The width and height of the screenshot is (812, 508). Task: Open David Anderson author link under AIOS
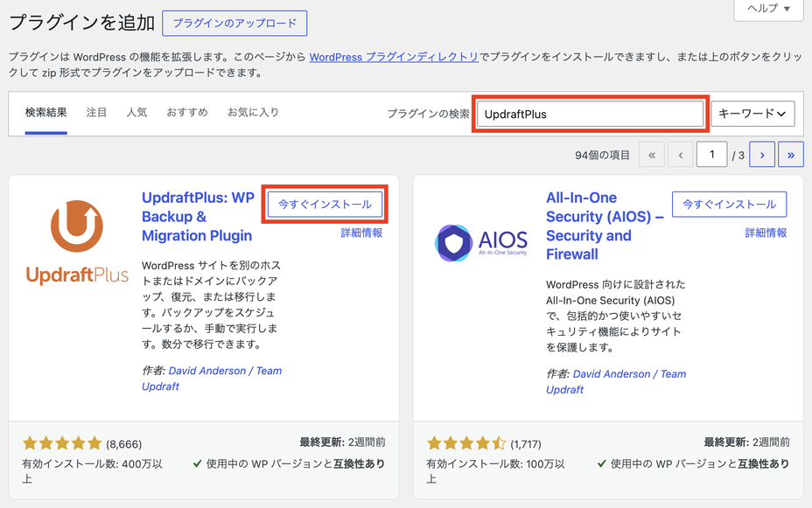(x=616, y=382)
